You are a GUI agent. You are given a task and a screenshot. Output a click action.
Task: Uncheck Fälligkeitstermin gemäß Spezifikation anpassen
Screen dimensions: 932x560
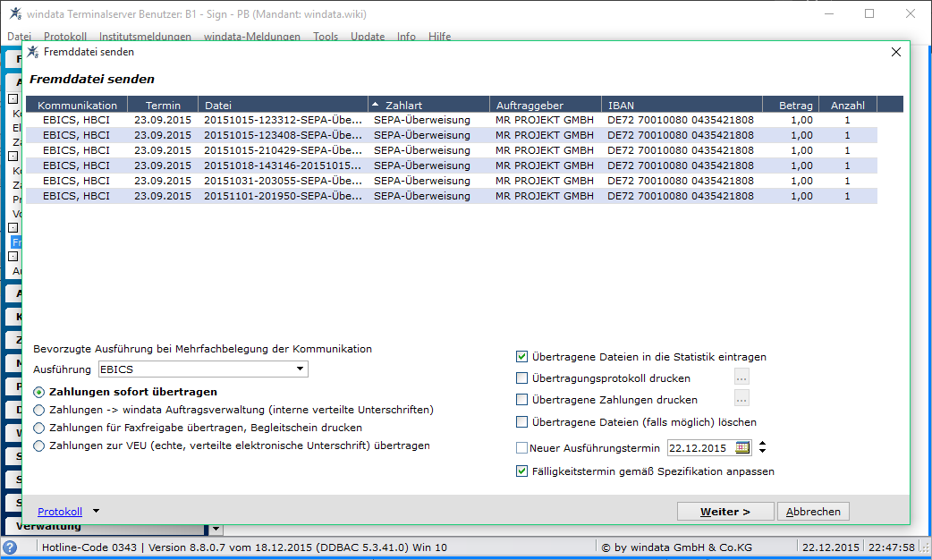pyautogui.click(x=521, y=471)
